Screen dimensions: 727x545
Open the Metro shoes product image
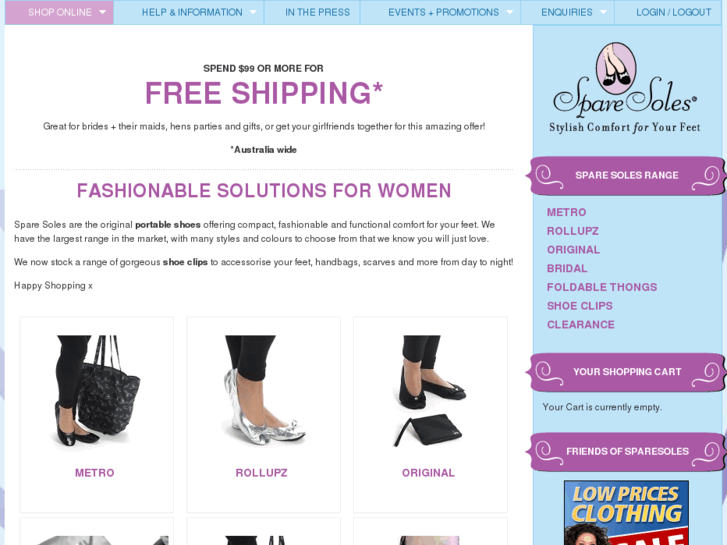(96, 391)
